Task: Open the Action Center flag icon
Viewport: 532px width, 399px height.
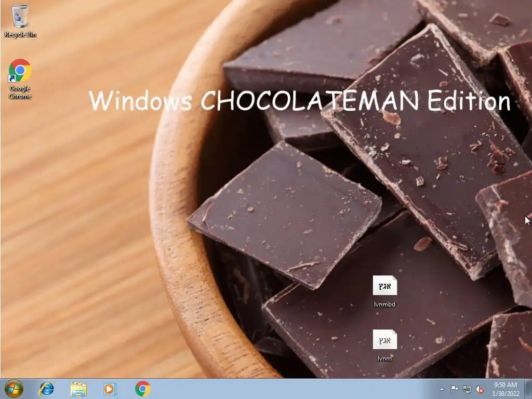Action: [x=454, y=389]
